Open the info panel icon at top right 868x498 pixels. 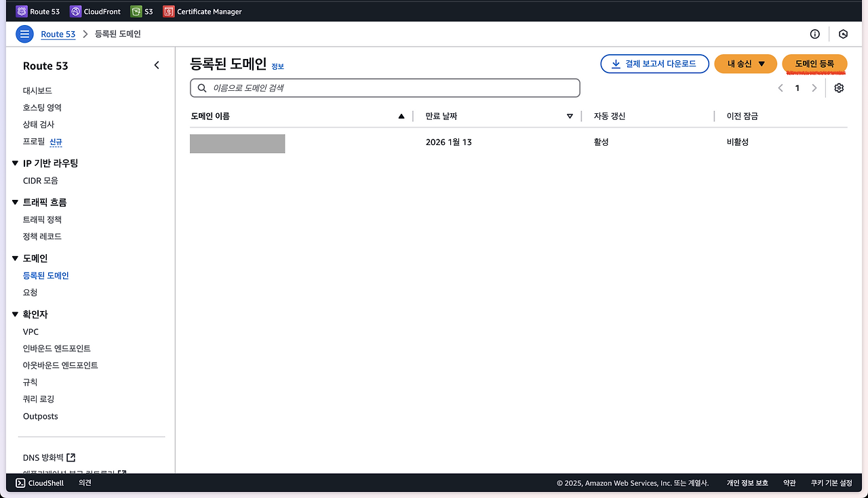click(815, 34)
